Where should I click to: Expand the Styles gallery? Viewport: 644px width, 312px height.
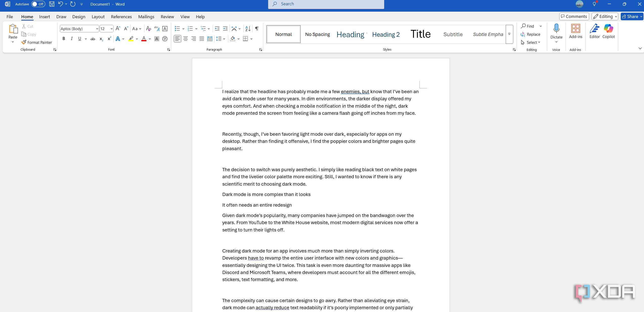509,34
